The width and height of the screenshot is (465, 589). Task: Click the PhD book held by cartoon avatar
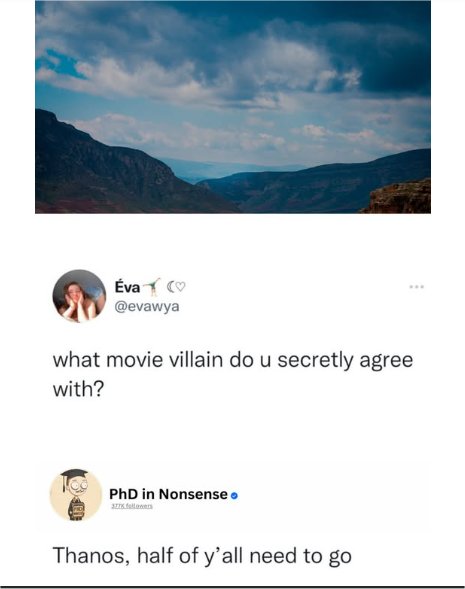pyautogui.click(x=77, y=510)
